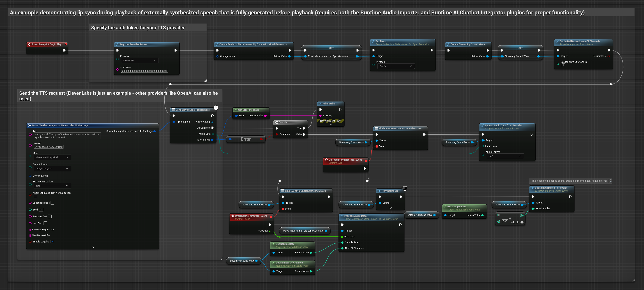Viewport: 644px width, 290px height.
Task: Click the OnPopulateAudioState_Event custom event icon
Action: point(326,160)
